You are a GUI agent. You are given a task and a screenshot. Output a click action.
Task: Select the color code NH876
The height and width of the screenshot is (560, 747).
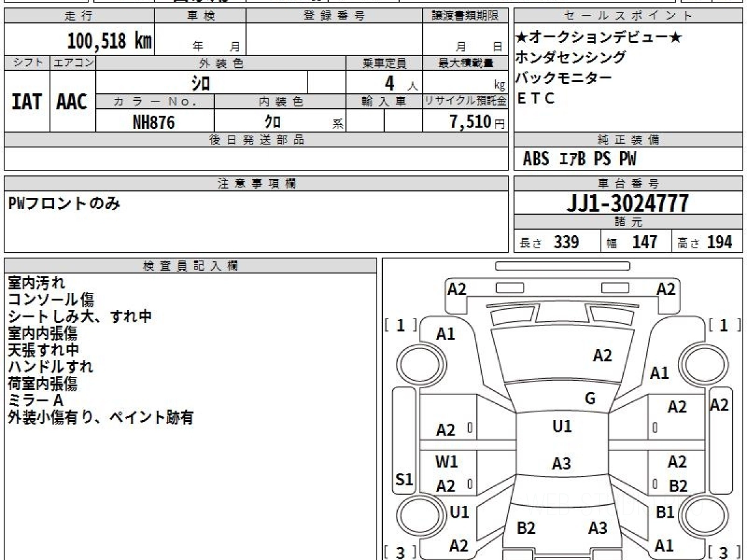pos(154,122)
